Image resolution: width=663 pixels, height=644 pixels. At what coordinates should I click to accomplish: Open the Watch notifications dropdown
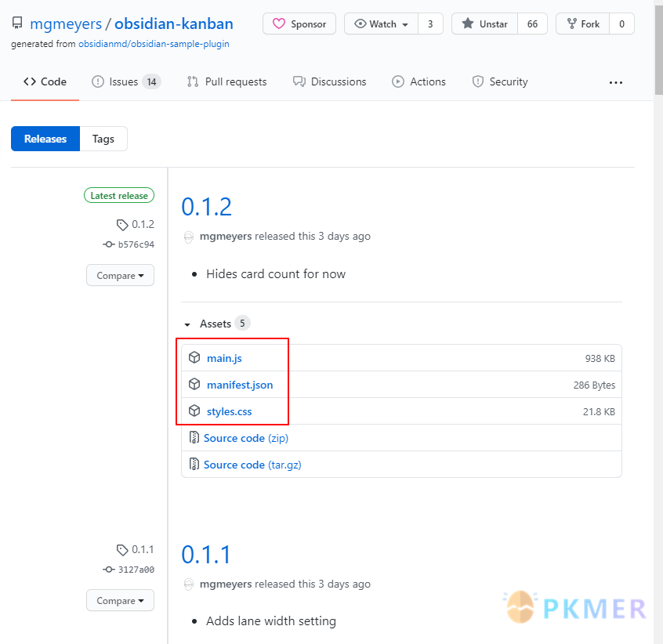tap(382, 24)
